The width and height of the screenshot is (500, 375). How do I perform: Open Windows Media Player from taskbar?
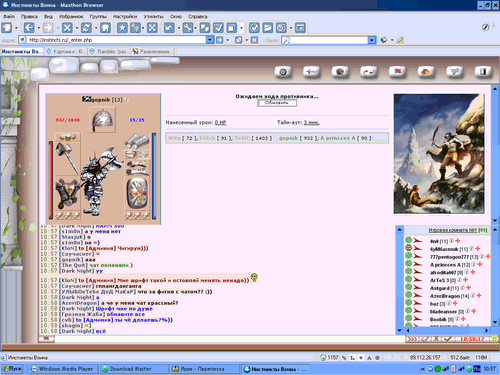point(63,369)
